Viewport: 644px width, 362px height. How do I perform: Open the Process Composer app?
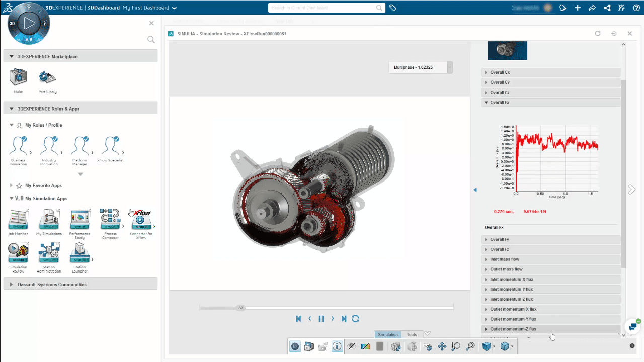[110, 220]
